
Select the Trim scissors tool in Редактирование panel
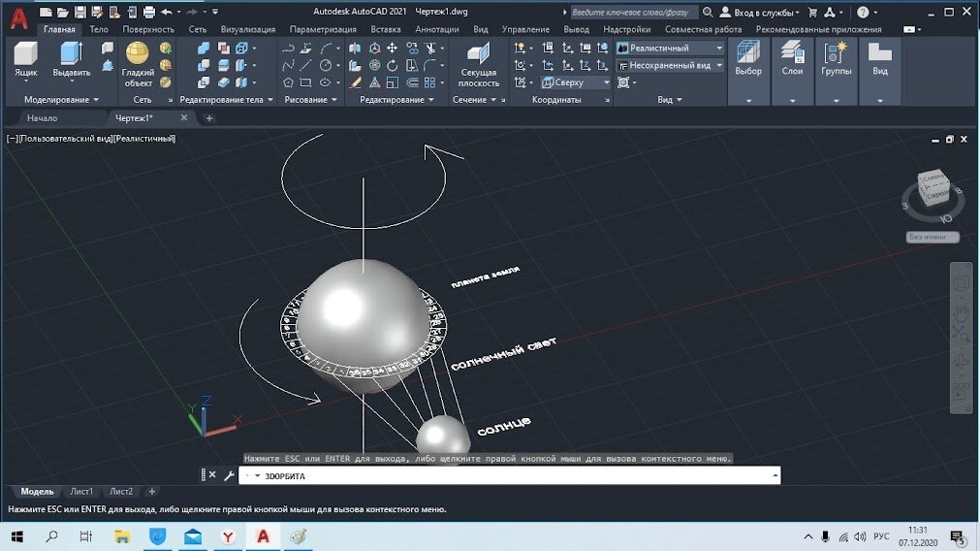pos(430,49)
